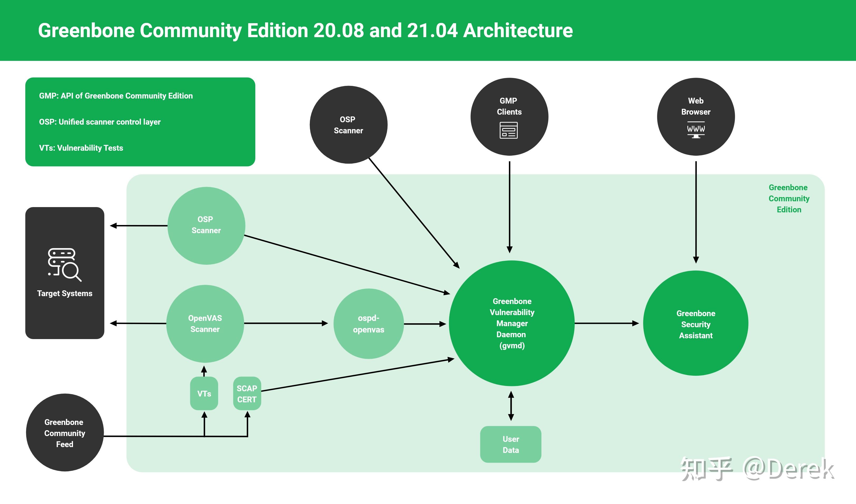Click the GMP Clients window icon

click(x=508, y=130)
